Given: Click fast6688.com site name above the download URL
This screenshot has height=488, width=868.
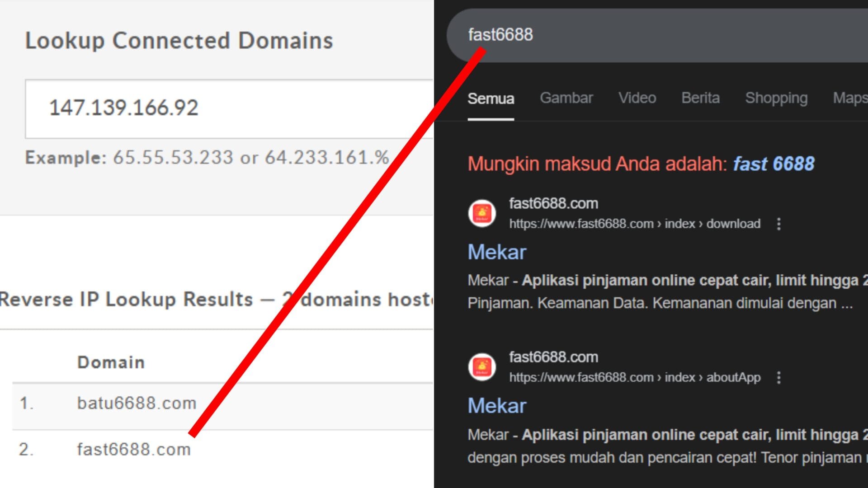Looking at the screenshot, I should (553, 203).
